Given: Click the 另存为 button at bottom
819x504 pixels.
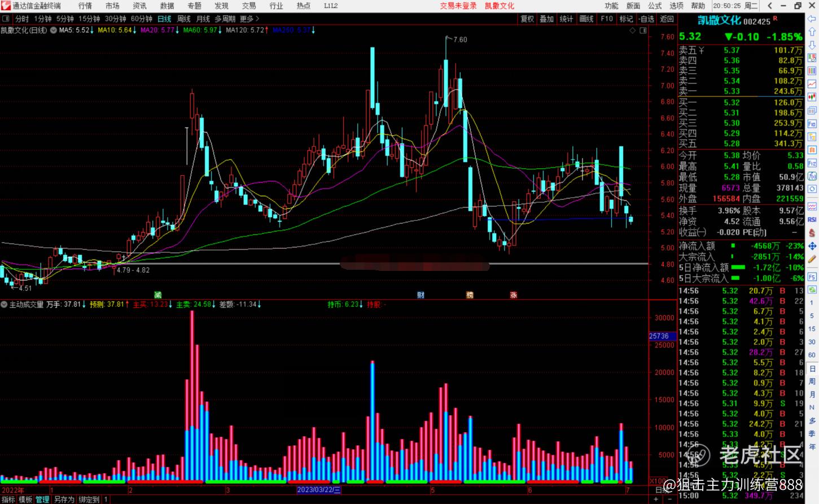Looking at the screenshot, I should click(64, 499).
